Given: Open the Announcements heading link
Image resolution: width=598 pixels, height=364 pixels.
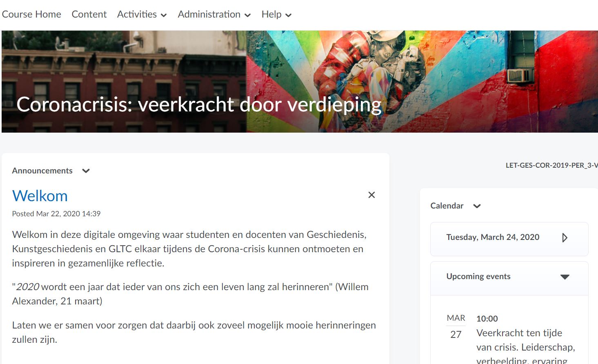Looking at the screenshot, I should click(42, 171).
